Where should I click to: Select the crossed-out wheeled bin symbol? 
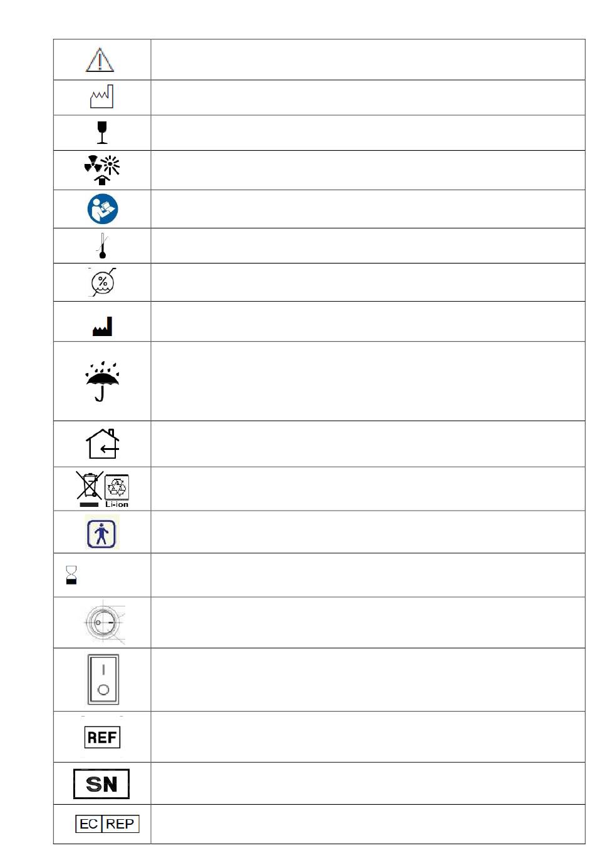89,489
